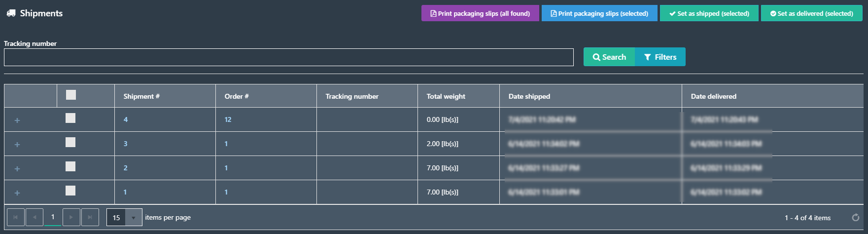868x234 pixels.
Task: Open order number 12 link
Action: [228, 119]
